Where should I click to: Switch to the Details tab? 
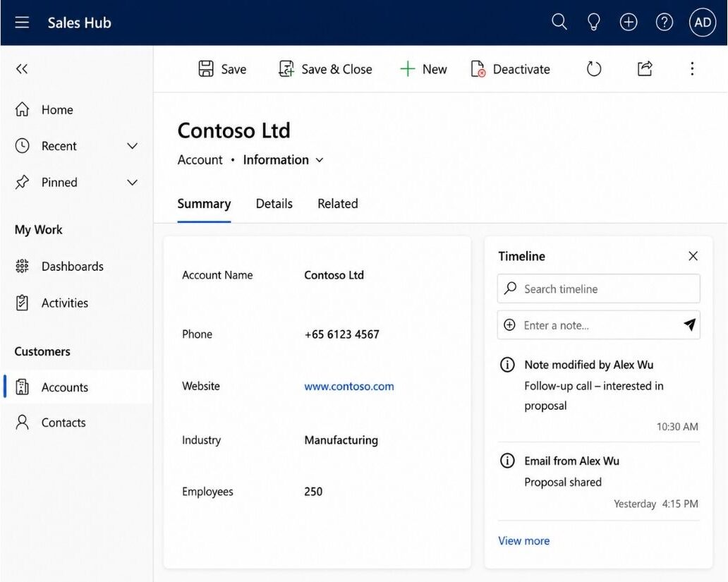pyautogui.click(x=274, y=203)
